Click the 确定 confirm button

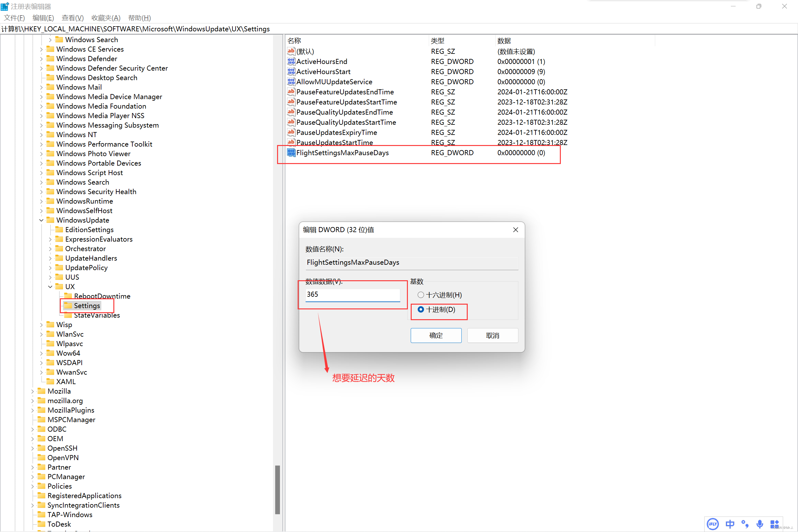click(436, 335)
